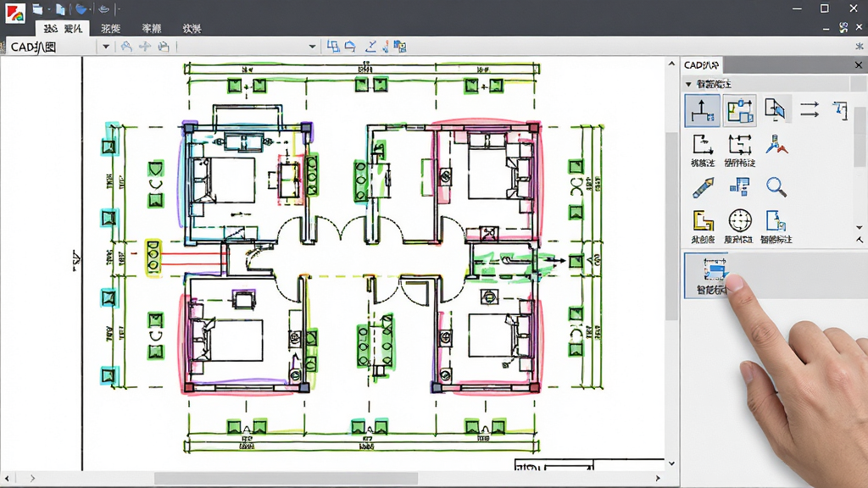
Task: Select the double right-arrows tool icon
Action: pyautogui.click(x=810, y=109)
